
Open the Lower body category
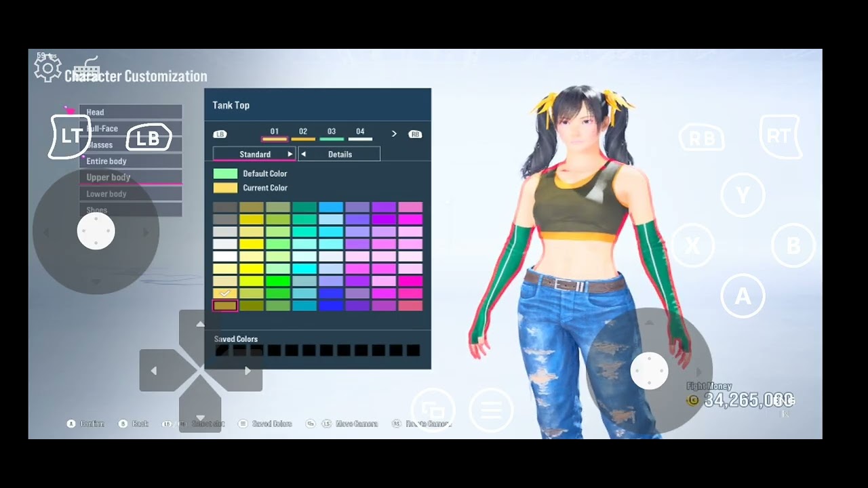pos(131,194)
